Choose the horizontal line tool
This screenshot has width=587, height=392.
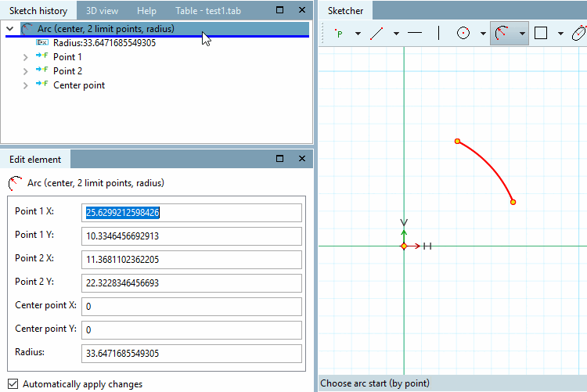(415, 34)
